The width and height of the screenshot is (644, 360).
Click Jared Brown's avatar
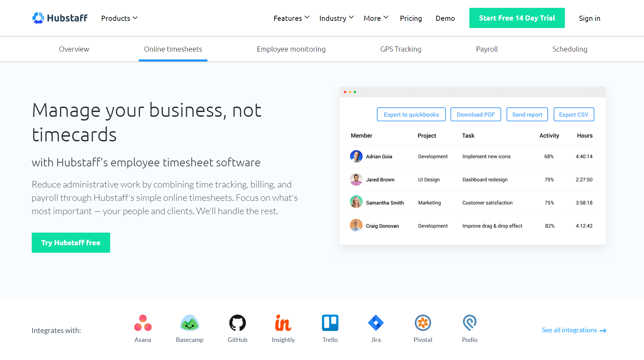356,180
